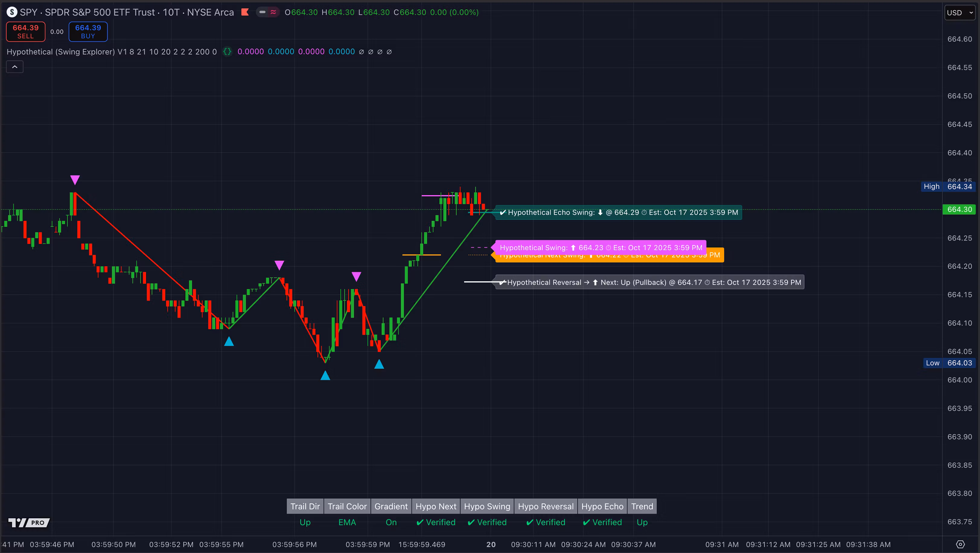Click the BUY button at 664.39
980x553 pixels.
pos(88,32)
